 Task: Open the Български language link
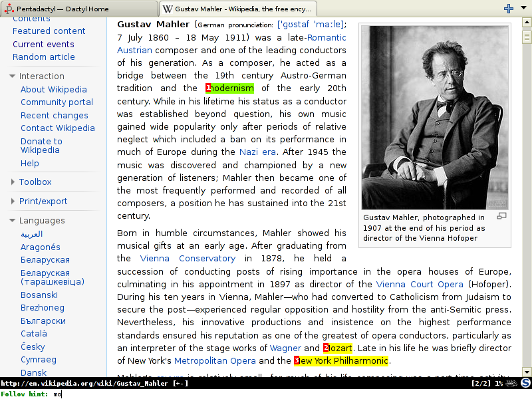pyautogui.click(x=43, y=321)
